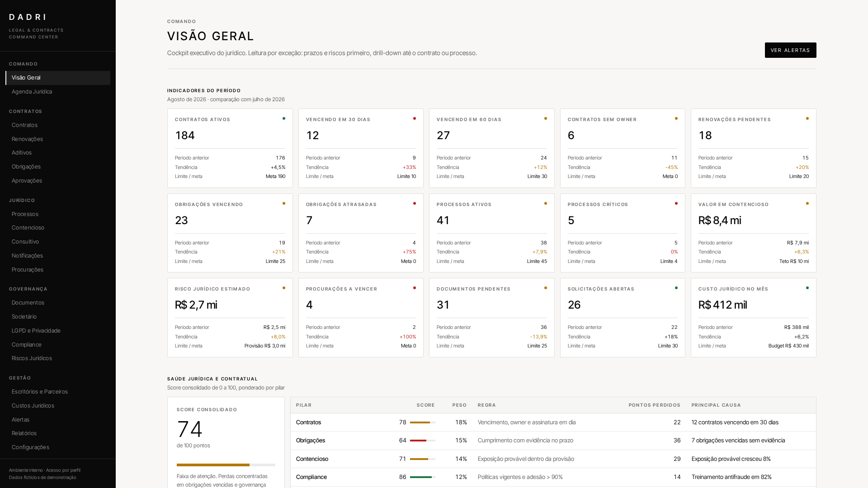
Task: Open the Obrigações row in pillar table
Action: pyautogui.click(x=553, y=441)
